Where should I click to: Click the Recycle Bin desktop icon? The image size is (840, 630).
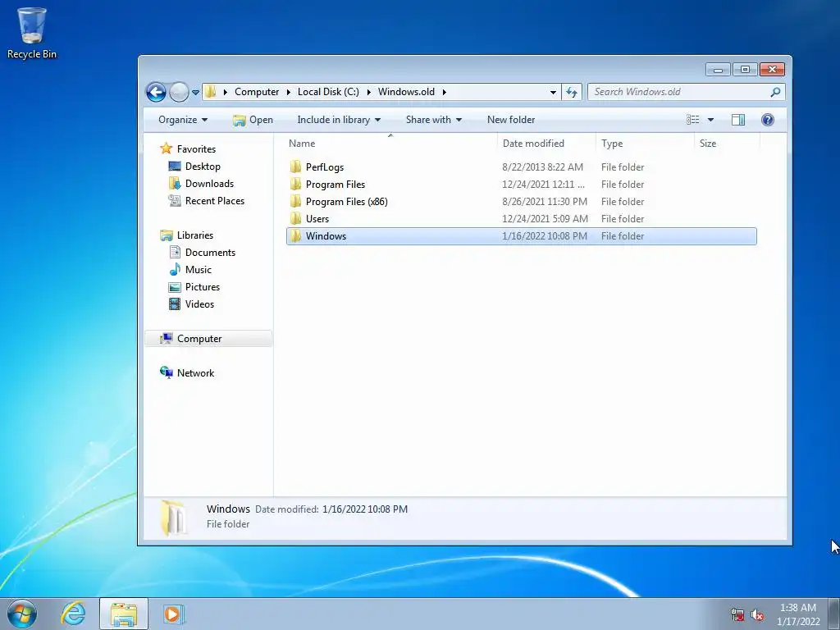32,33
